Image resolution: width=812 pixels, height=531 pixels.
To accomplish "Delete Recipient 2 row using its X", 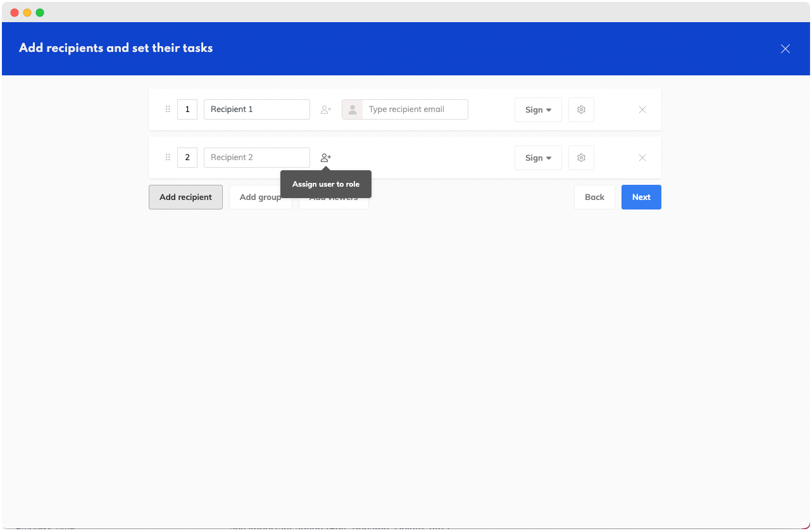I will 642,158.
